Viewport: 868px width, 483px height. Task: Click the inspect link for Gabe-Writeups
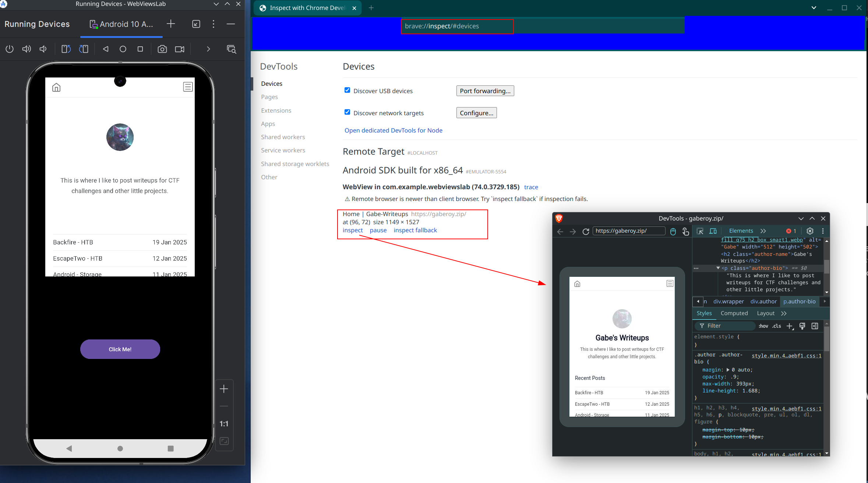[353, 230]
